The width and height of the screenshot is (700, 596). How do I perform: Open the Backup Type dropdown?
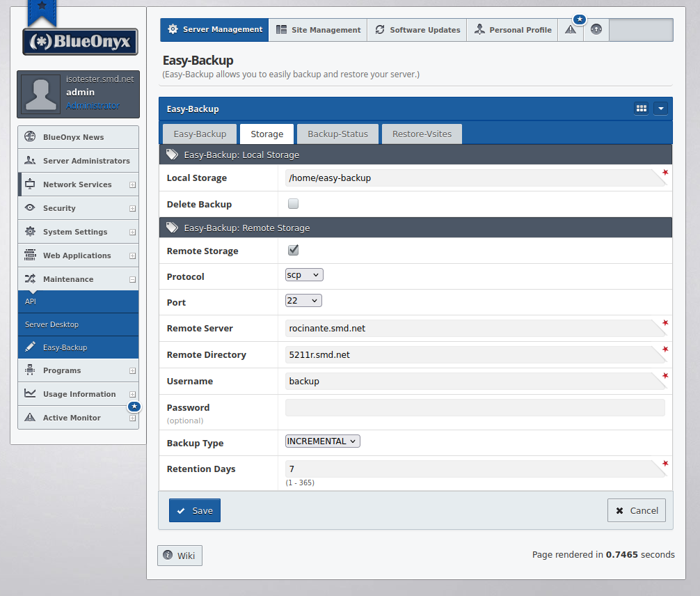point(323,441)
